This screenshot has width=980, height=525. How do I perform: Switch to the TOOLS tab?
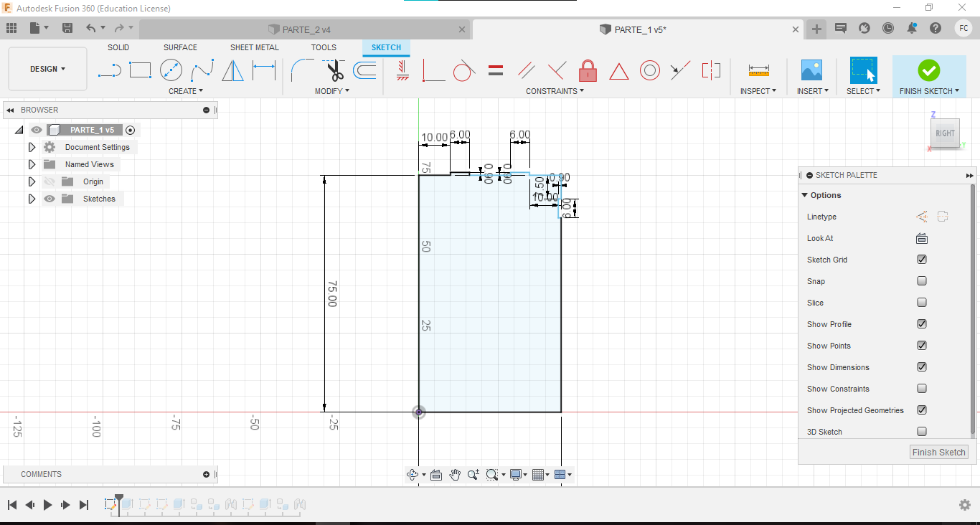(324, 47)
